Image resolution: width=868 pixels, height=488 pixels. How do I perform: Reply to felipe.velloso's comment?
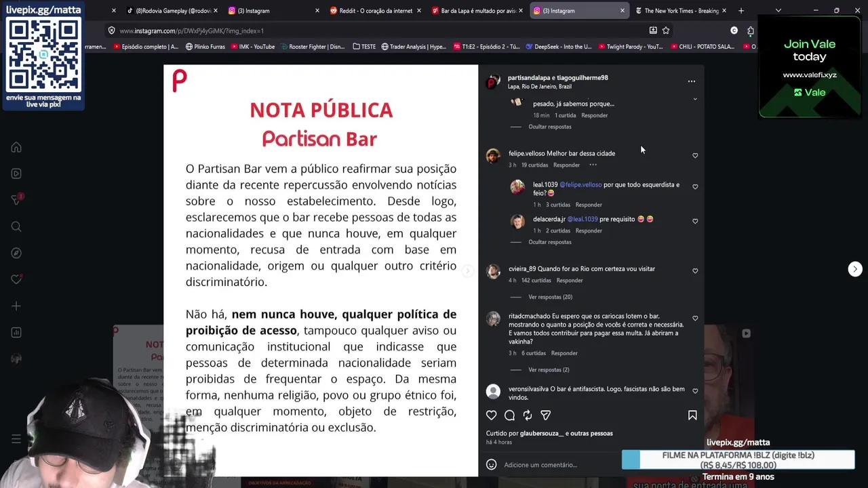coord(566,165)
